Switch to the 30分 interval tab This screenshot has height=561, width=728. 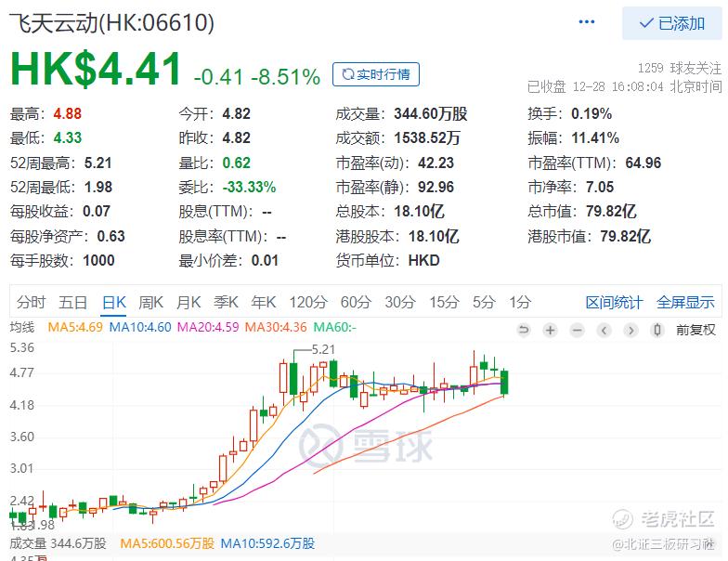(400, 303)
